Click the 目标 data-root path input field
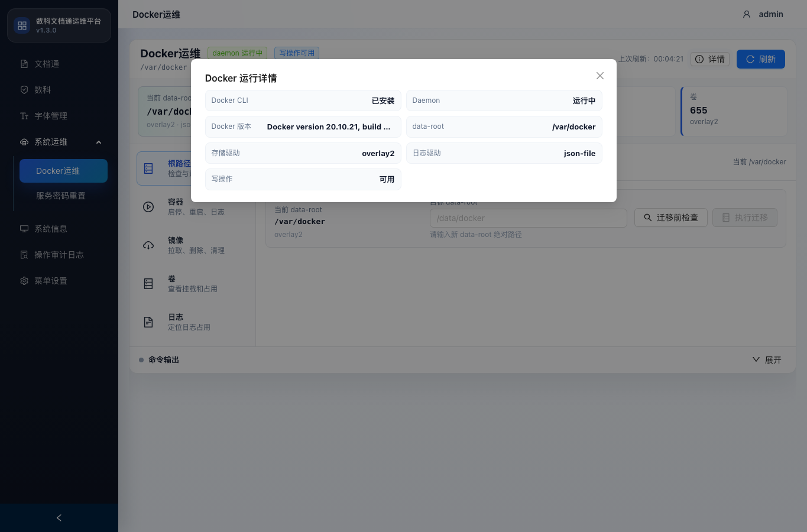Screen dimensions: 807x532 [x=529, y=218]
